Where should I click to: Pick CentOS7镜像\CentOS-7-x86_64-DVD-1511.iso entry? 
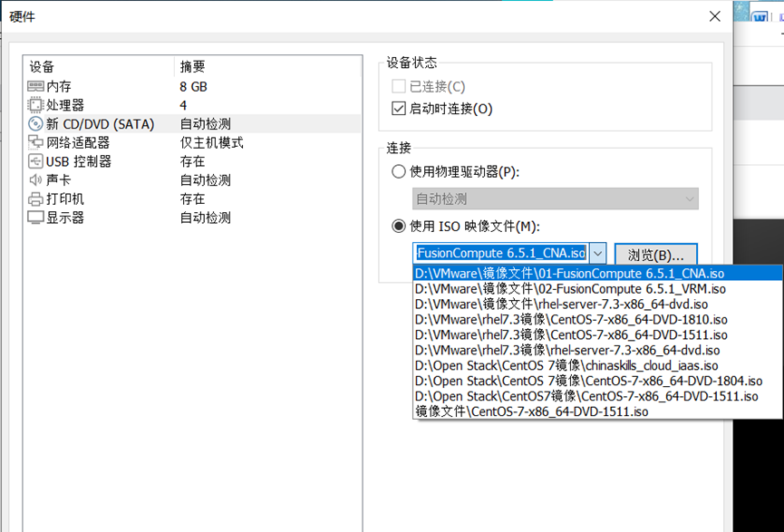[597, 396]
